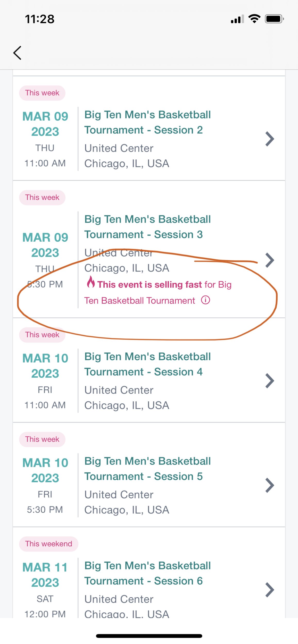Open Session 5 using its chevron arrow

269,485
